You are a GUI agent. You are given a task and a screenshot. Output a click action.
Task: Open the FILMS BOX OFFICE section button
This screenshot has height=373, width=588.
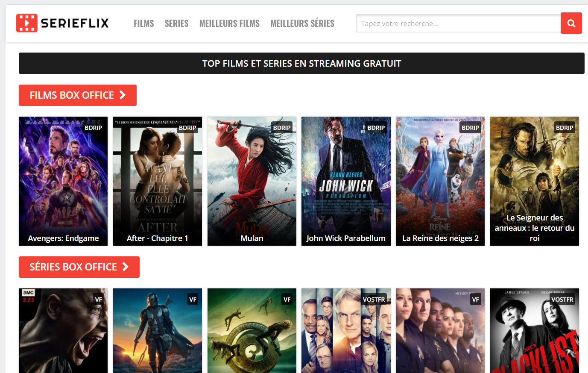(78, 95)
